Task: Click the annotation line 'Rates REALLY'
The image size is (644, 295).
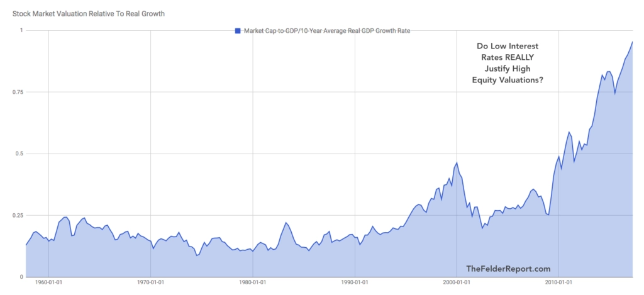Action: click(x=508, y=57)
